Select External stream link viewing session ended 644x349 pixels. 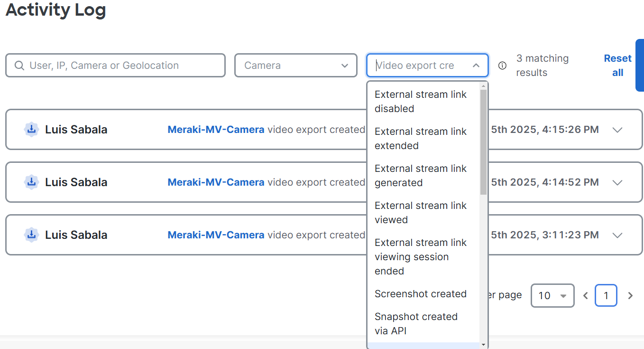423,257
